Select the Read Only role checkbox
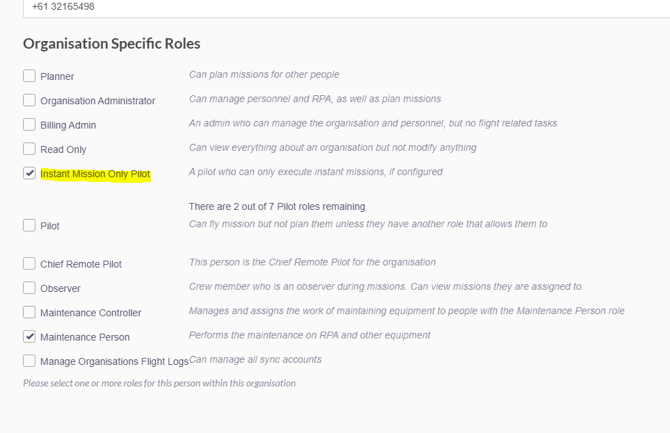This screenshot has height=433, width=670. point(30,149)
